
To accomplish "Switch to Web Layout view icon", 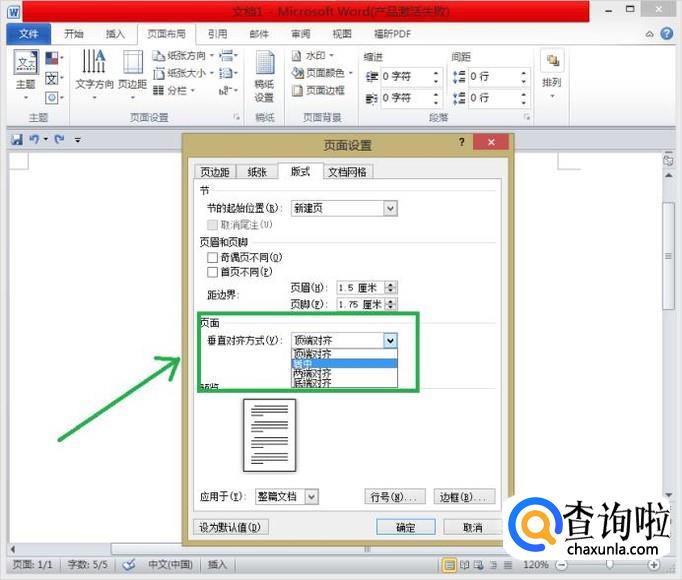I will (x=478, y=565).
